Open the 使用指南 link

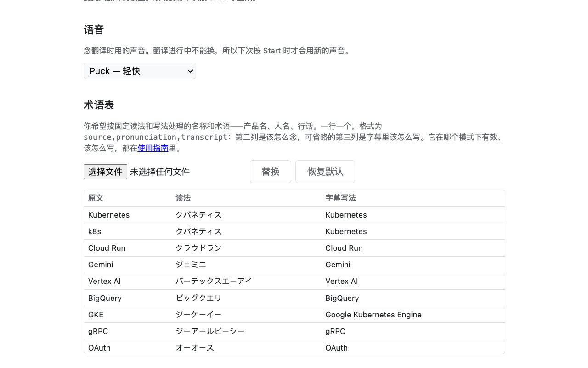coord(153,148)
